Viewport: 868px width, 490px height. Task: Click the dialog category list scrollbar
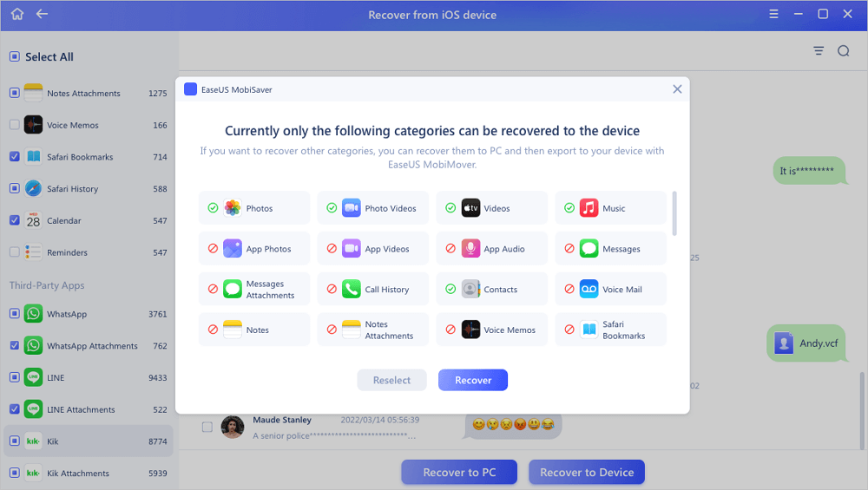[x=674, y=213]
